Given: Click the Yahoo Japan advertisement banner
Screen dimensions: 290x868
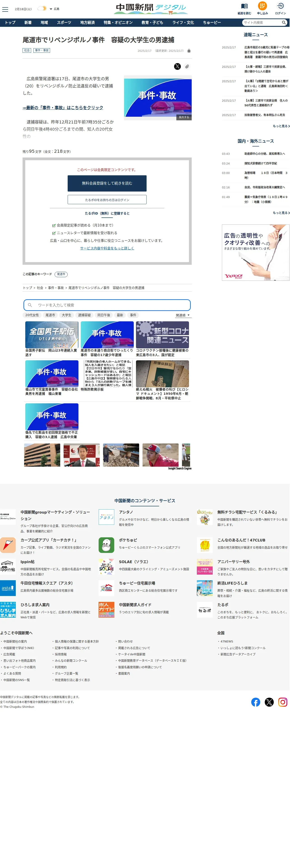Looking at the screenshot, I should [255, 253].
